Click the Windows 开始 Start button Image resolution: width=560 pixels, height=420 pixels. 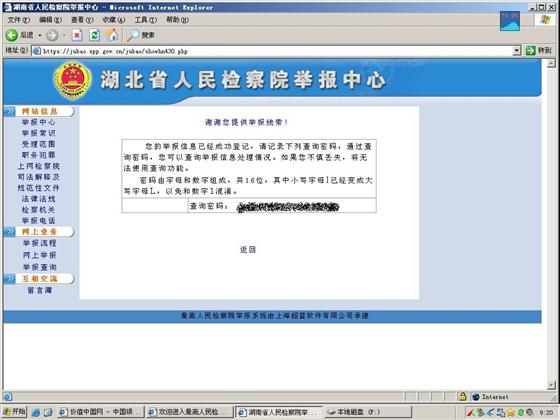click(14, 412)
